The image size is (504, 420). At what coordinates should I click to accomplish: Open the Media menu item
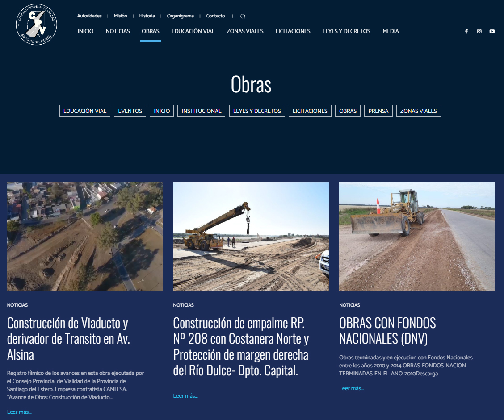coord(391,31)
